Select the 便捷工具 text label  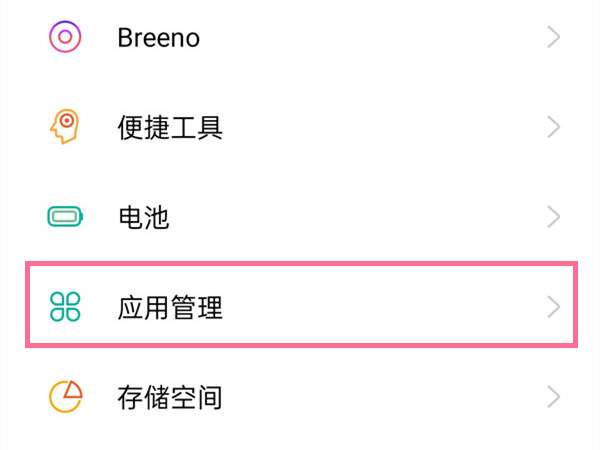click(170, 127)
